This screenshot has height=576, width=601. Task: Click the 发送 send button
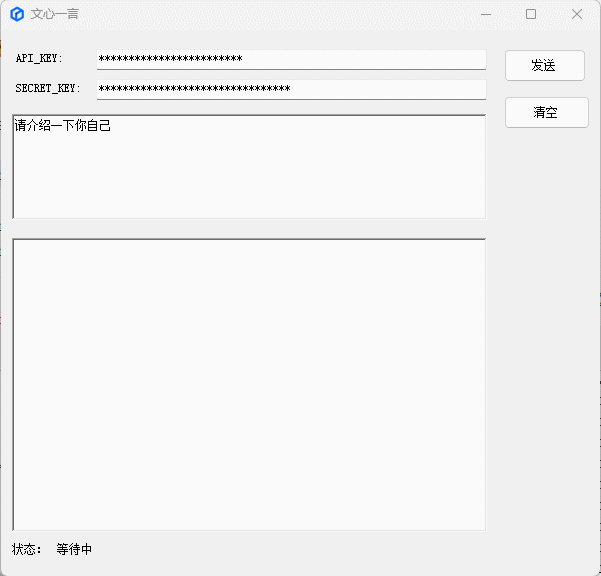coord(545,66)
